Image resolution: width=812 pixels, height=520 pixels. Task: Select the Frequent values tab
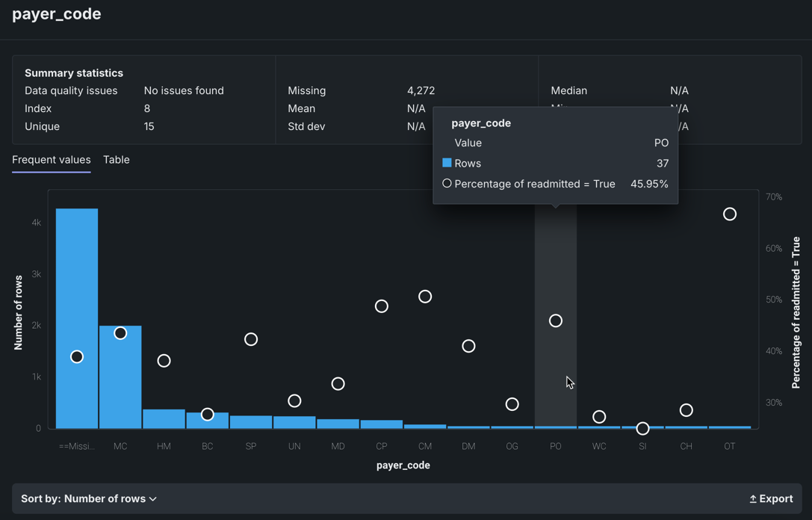point(52,160)
